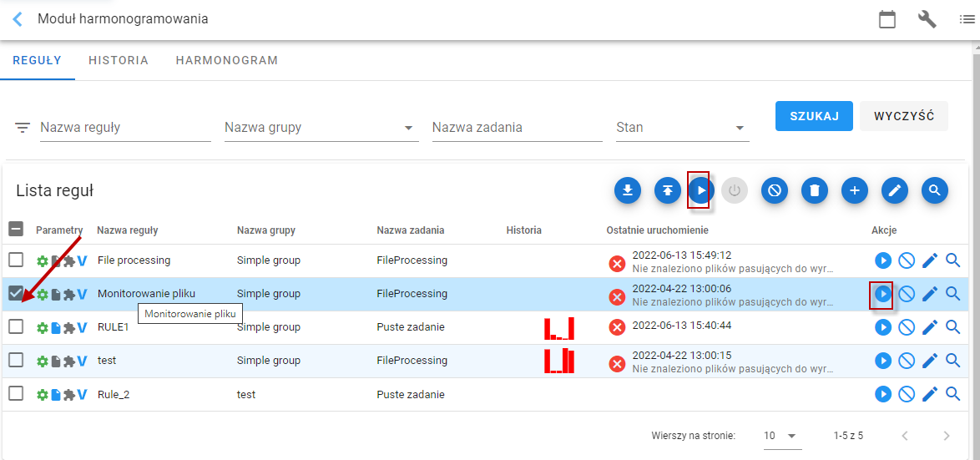The width and height of the screenshot is (980, 460).
Task: Open the Stan dropdown
Action: (x=683, y=128)
